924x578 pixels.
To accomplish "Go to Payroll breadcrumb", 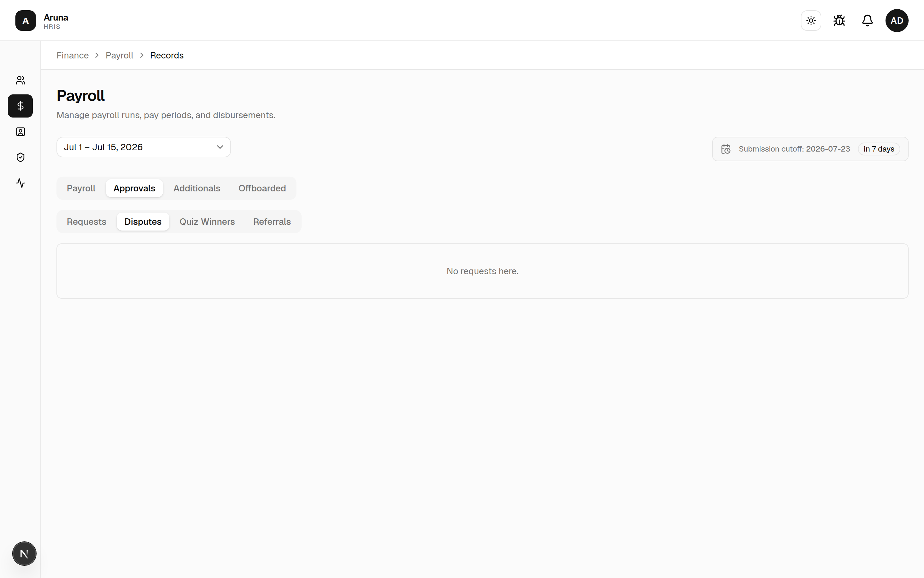I will click(119, 56).
